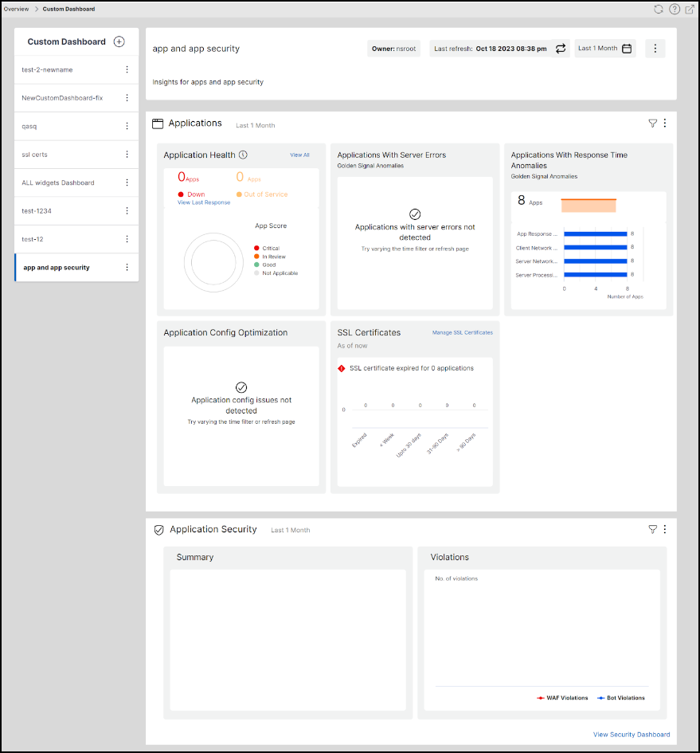Click the Applications section window icon
This screenshot has height=753, width=700.
(x=158, y=124)
